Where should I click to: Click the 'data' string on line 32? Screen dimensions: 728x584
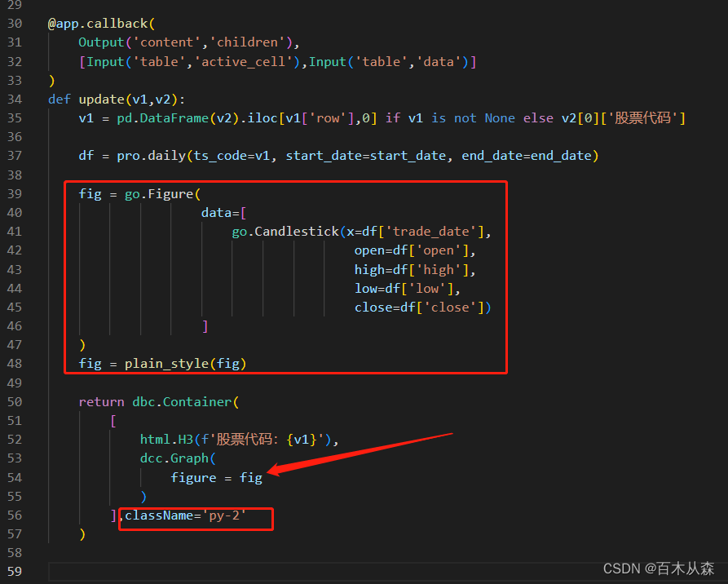(439, 62)
